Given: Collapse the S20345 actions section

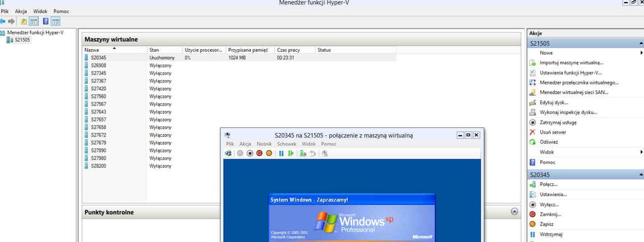Looking at the screenshot, I should pyautogui.click(x=641, y=175).
